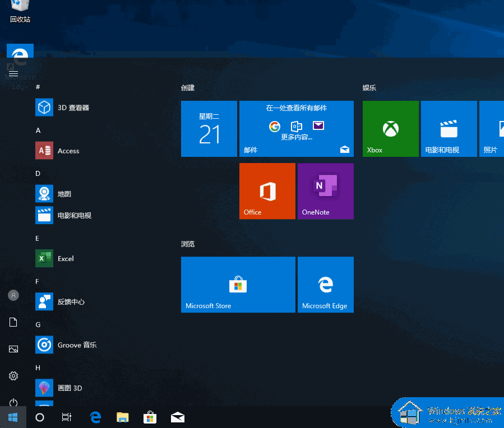The image size is (504, 428).
Task: Open user account icon in Start sidebar
Action: point(13,295)
